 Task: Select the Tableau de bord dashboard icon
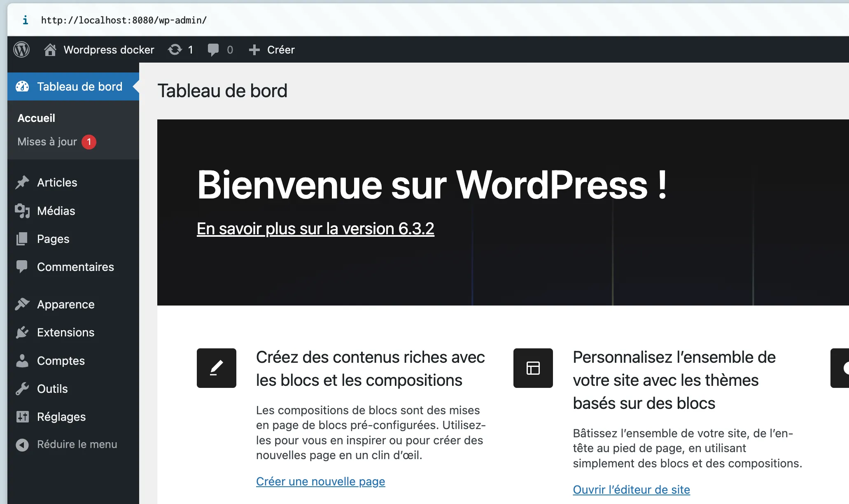pyautogui.click(x=22, y=86)
